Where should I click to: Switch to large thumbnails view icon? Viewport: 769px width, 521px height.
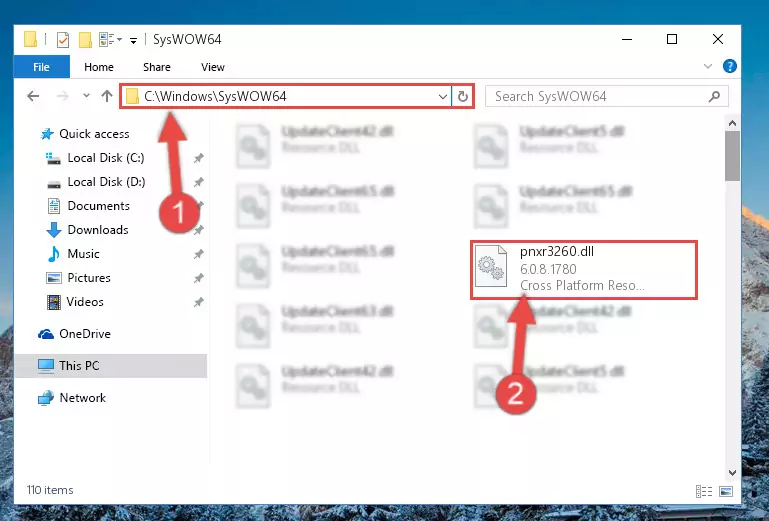coord(726,491)
